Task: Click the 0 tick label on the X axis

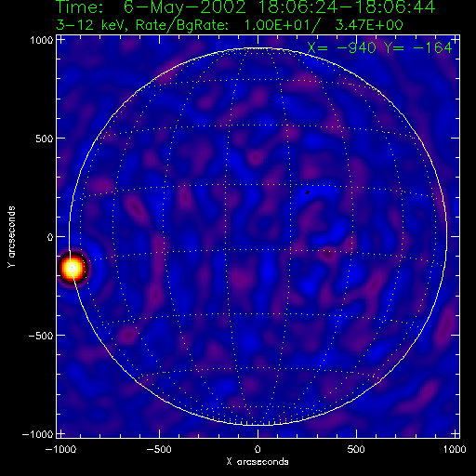Action: point(258,449)
